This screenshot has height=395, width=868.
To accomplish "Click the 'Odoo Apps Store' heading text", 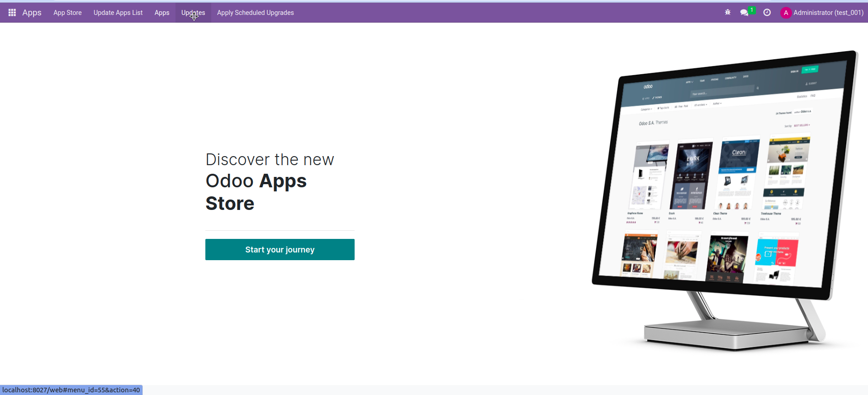I will (256, 192).
